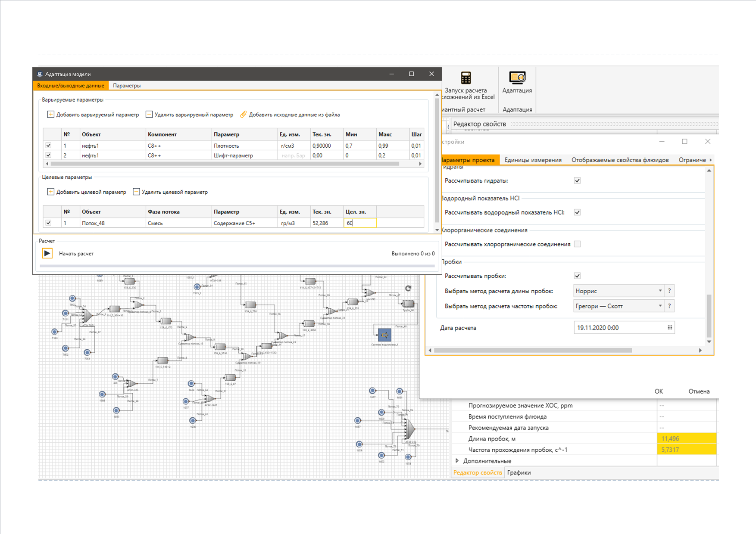Click right arrow of variable parameters scrollbar
Screen dimensions: 756x534
tap(420, 164)
